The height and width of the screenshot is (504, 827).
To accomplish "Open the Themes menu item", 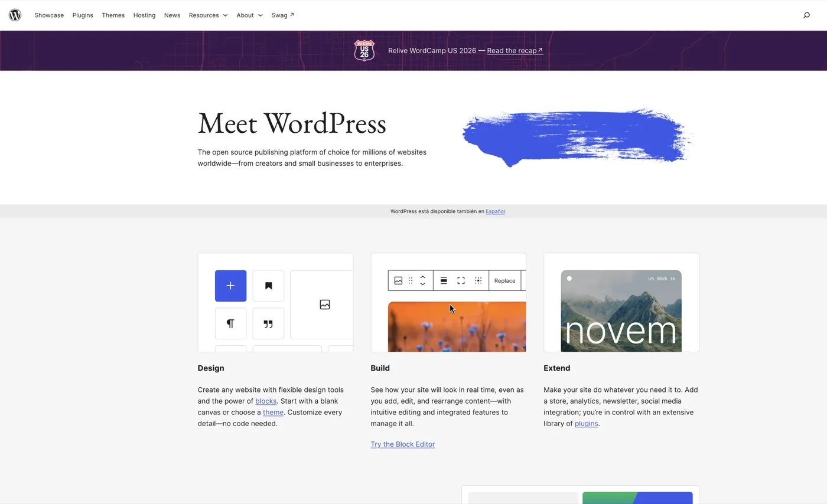I will coord(113,15).
